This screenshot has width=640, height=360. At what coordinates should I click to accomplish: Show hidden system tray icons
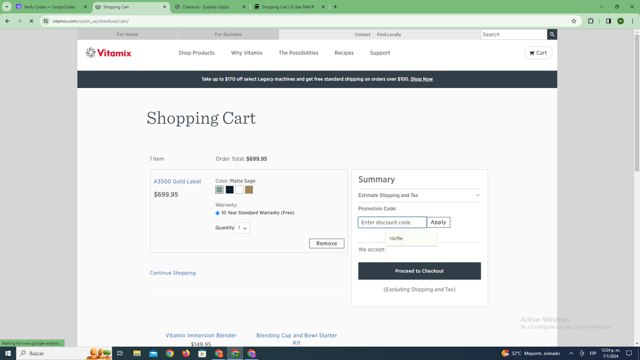pos(571,353)
